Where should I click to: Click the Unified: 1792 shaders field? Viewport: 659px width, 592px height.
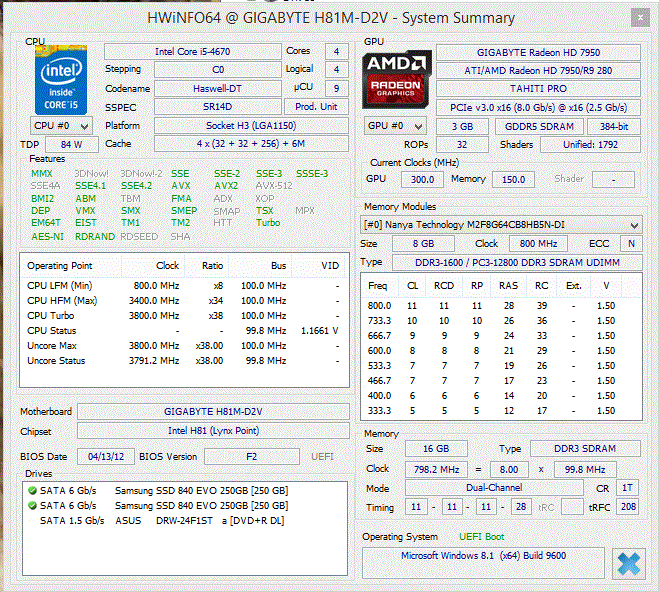point(590,145)
